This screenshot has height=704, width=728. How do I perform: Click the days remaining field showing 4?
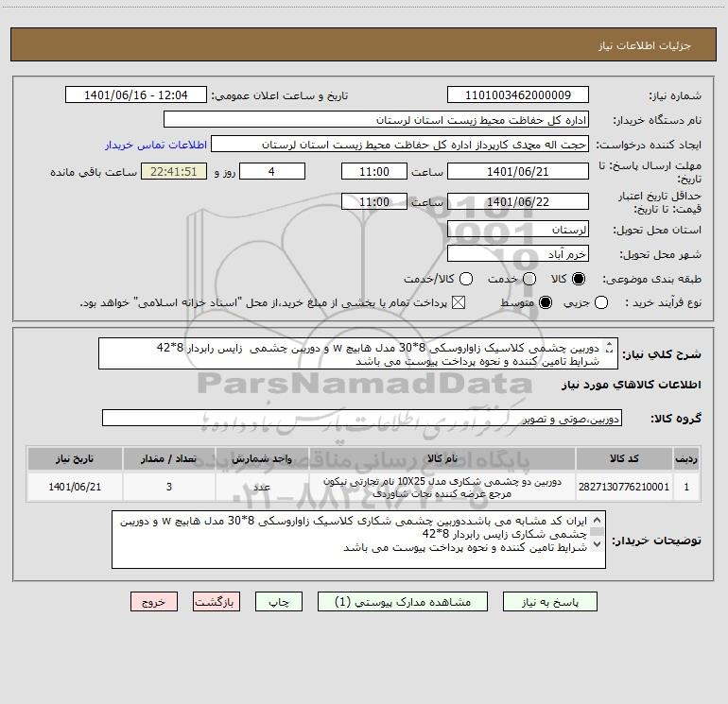click(x=272, y=171)
